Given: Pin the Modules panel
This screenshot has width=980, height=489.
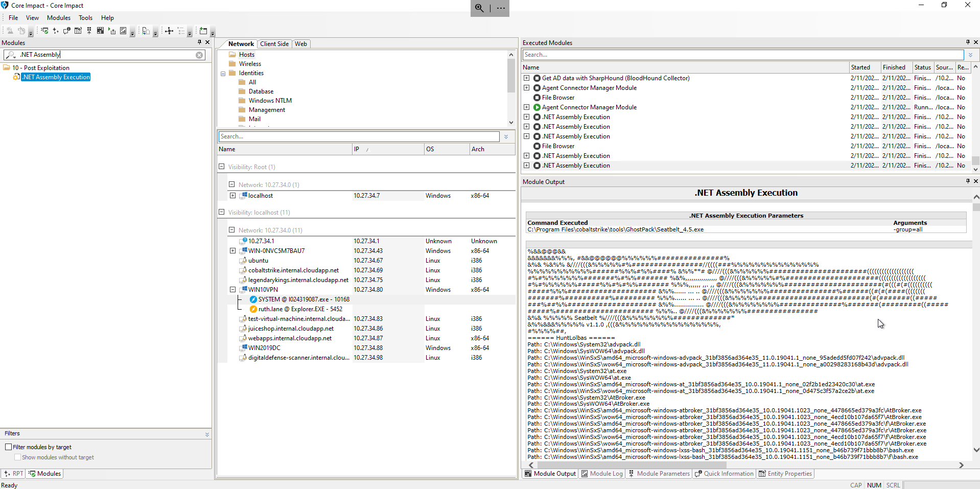Looking at the screenshot, I should pos(200,42).
